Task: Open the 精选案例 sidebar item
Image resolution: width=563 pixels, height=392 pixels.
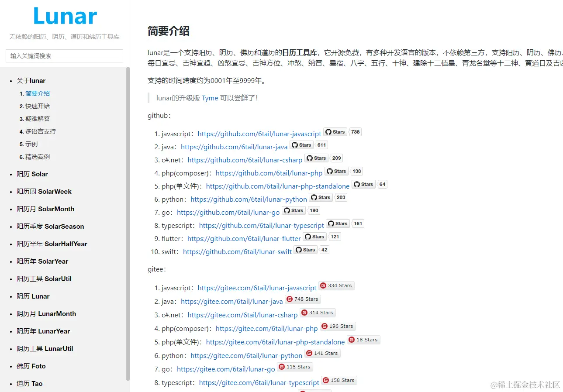Action: 38,157
